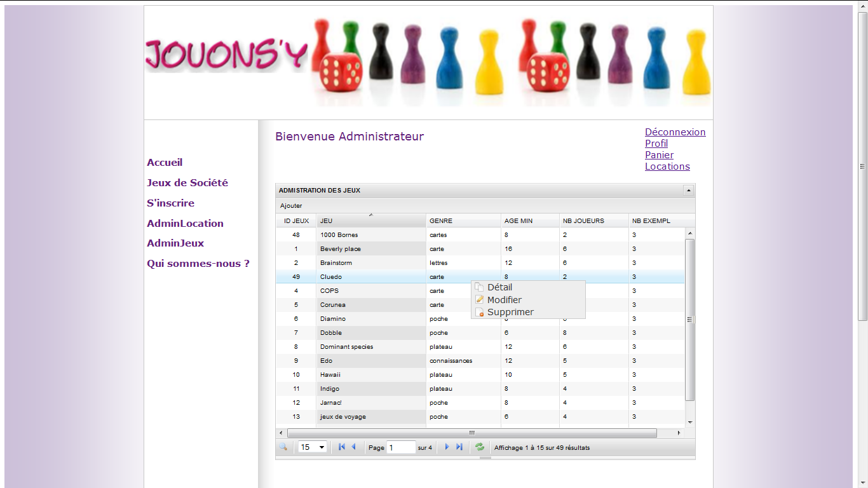Click the grid's scroll right arrow
868x488 pixels.
click(x=679, y=433)
